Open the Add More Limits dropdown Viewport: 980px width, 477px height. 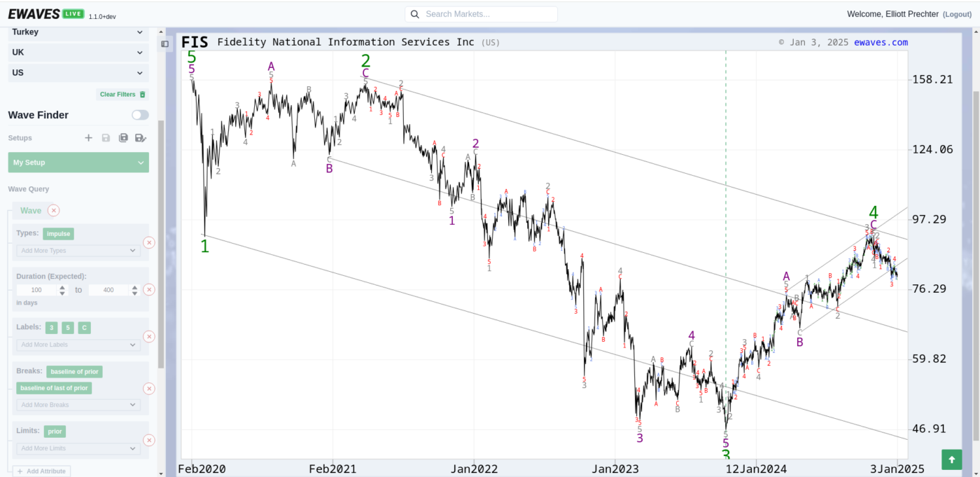(x=78, y=448)
